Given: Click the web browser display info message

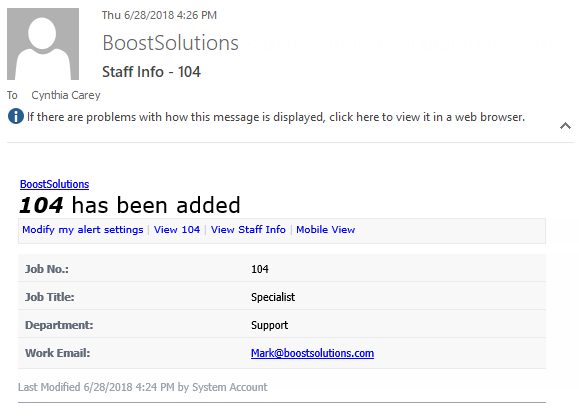Looking at the screenshot, I should (x=276, y=117).
